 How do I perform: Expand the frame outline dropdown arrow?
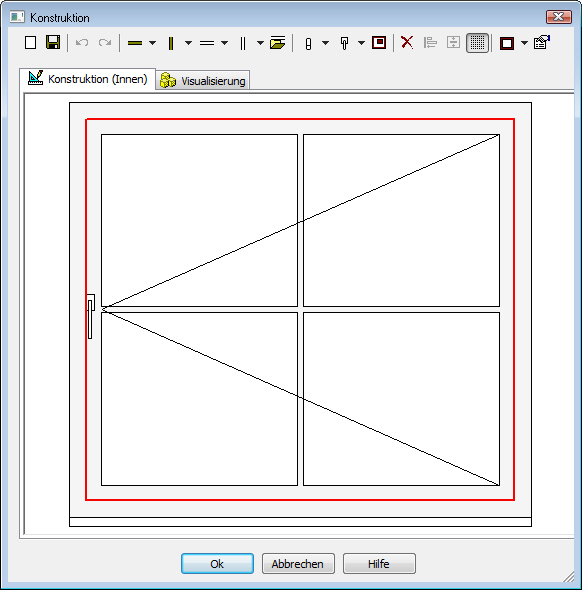point(524,43)
